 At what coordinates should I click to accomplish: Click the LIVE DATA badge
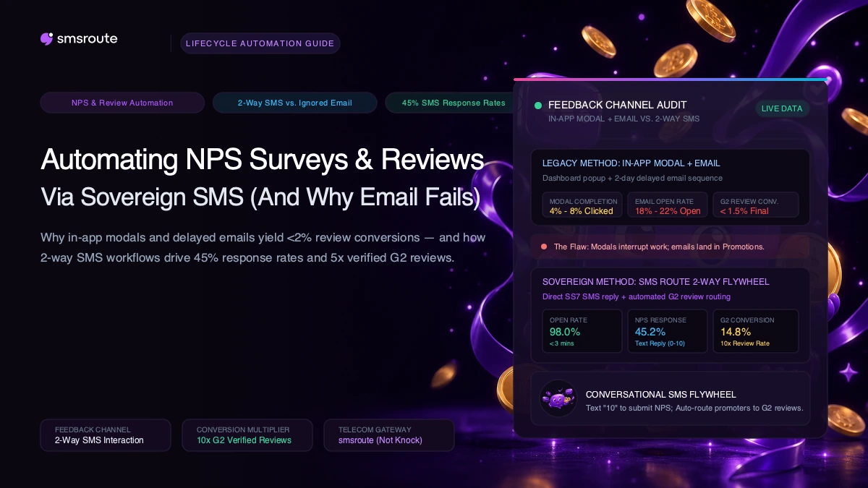pyautogui.click(x=782, y=108)
